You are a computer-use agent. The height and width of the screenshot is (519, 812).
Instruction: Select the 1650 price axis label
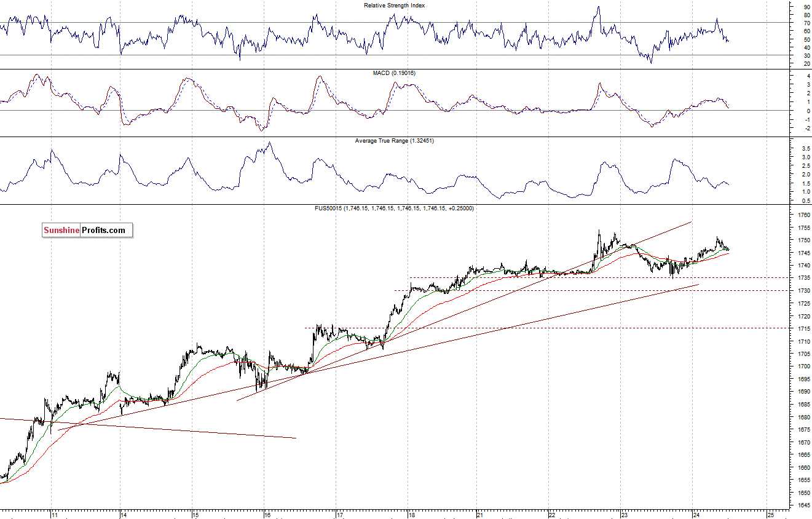(803, 493)
